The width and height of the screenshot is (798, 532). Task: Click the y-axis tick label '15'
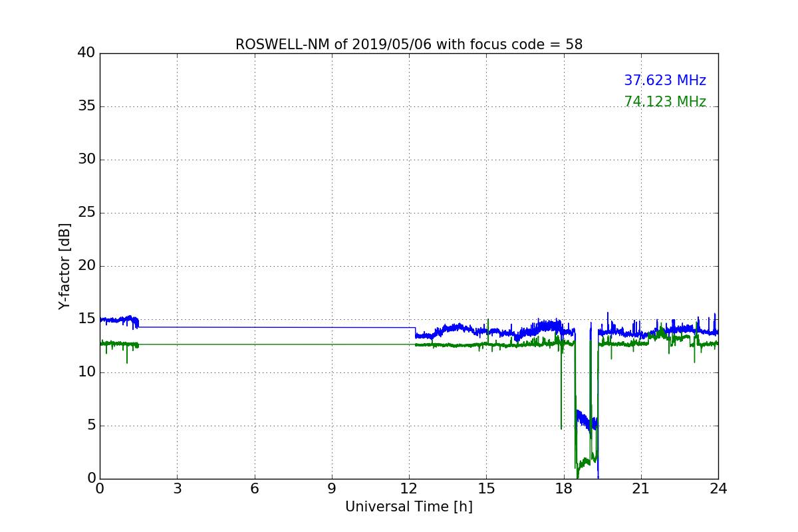[86, 319]
